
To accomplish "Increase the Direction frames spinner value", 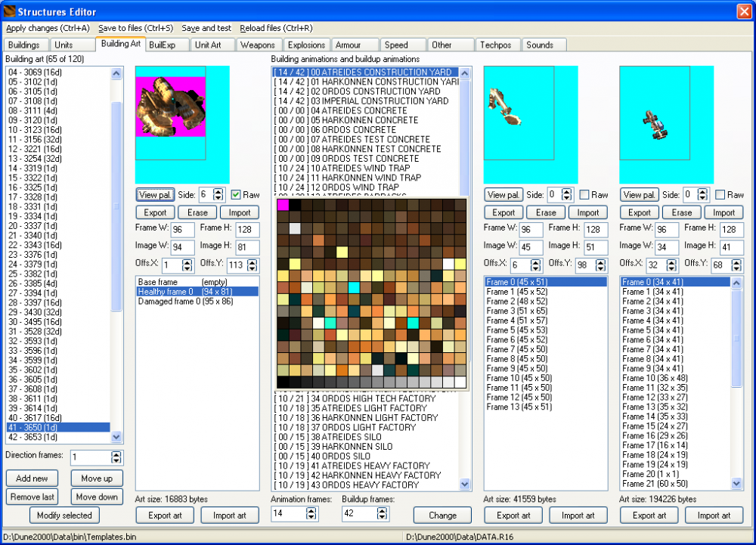I will (x=116, y=454).
